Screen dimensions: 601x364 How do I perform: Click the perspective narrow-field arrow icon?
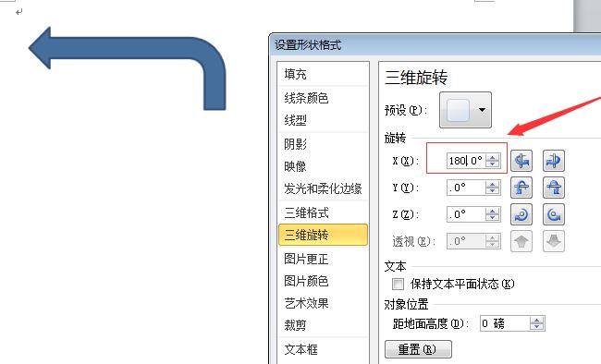521,241
